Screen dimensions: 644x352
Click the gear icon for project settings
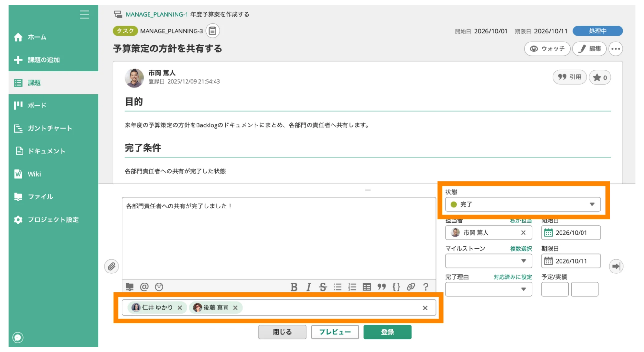point(18,220)
